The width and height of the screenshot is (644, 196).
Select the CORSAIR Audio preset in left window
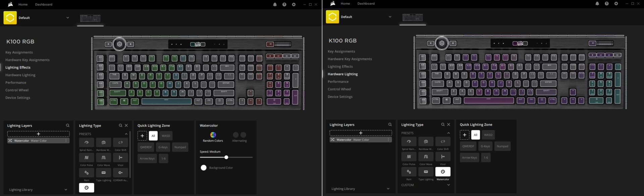[120, 173]
